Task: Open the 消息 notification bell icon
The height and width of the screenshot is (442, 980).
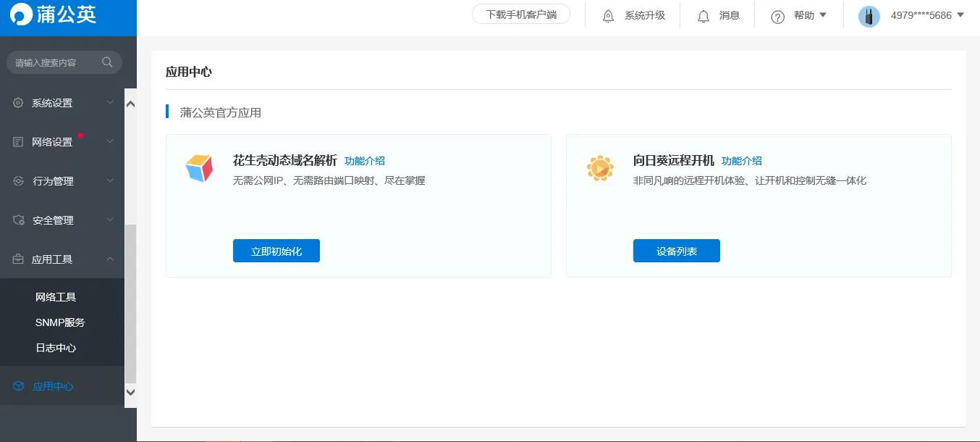Action: 703,15
